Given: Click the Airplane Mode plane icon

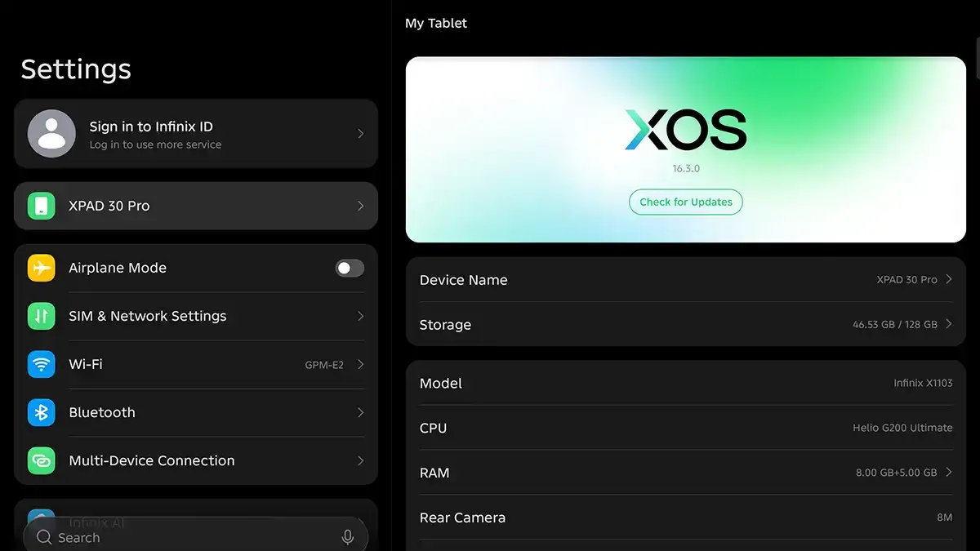Looking at the screenshot, I should [41, 268].
